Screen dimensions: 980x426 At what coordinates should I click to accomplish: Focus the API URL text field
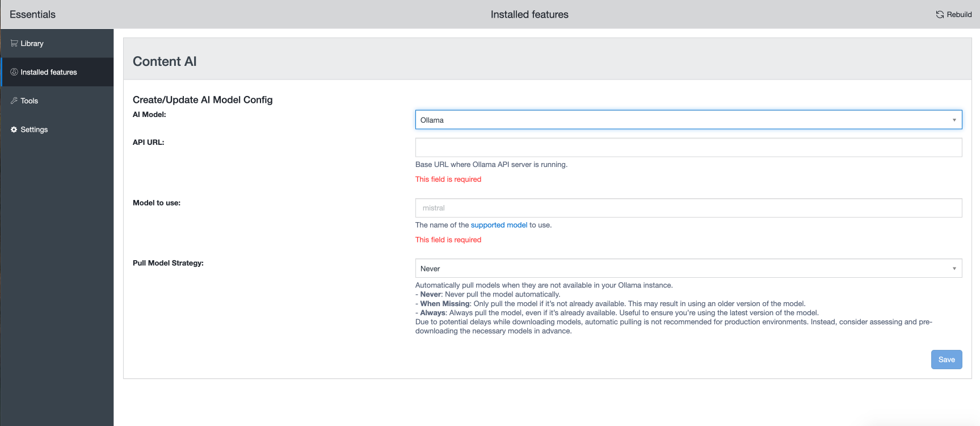click(x=688, y=148)
